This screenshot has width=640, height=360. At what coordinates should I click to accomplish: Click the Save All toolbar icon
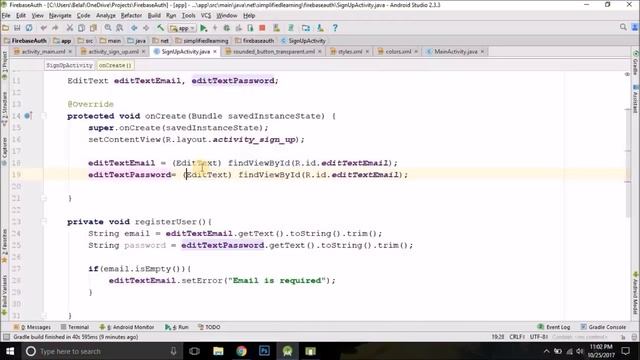coord(17,28)
